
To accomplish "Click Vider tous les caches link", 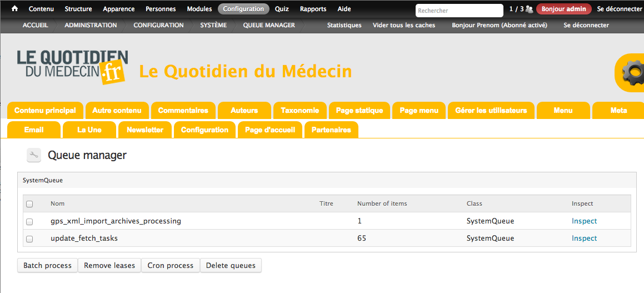I will click(x=404, y=25).
